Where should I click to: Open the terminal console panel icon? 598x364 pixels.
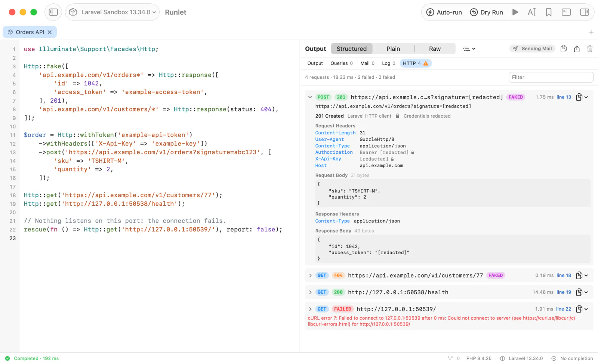coord(566,12)
